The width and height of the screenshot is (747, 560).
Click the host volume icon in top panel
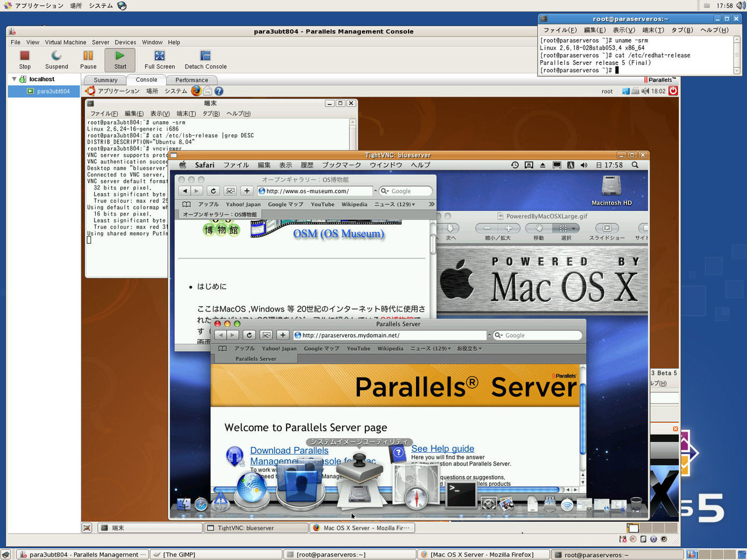741,5
